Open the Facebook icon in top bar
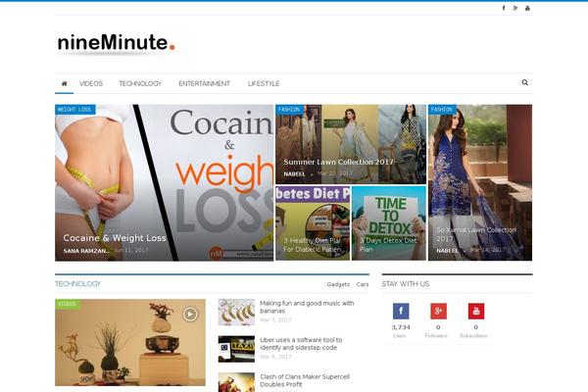 click(x=504, y=8)
